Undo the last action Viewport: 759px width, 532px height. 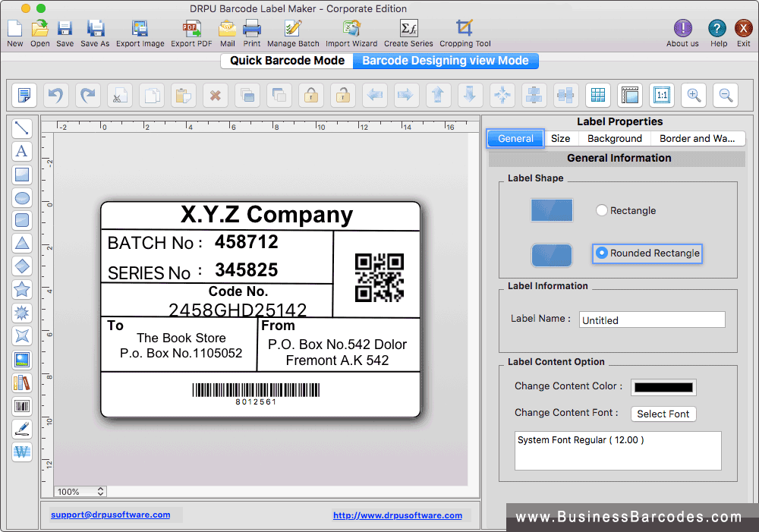[x=56, y=95]
